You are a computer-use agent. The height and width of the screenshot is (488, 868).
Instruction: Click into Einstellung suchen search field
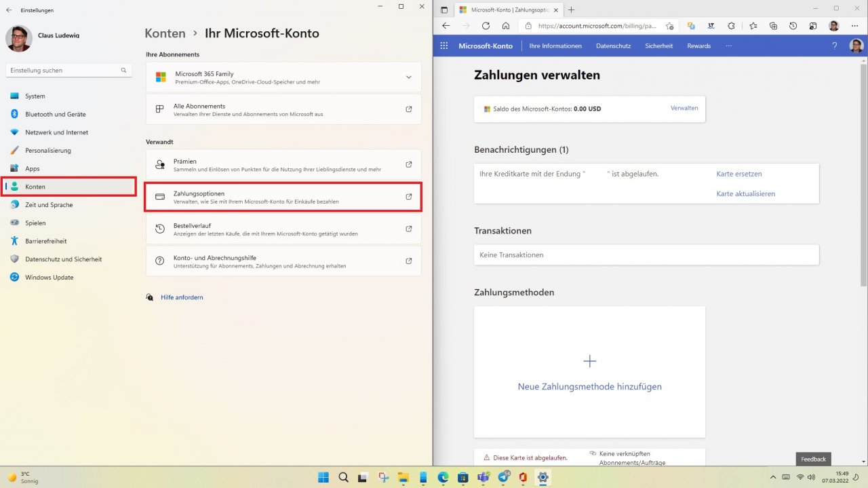[x=68, y=70]
